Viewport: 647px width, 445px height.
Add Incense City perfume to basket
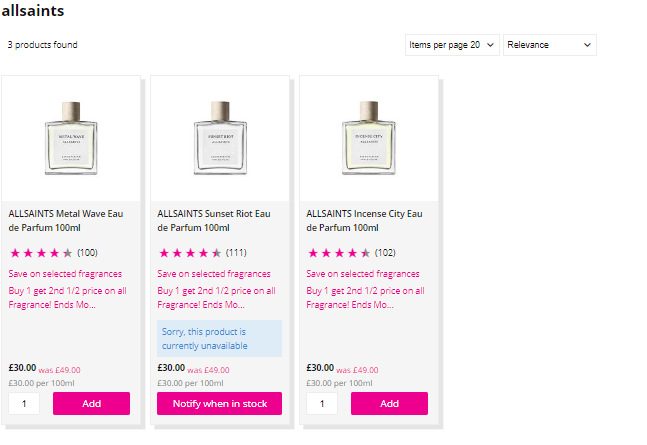pos(389,403)
